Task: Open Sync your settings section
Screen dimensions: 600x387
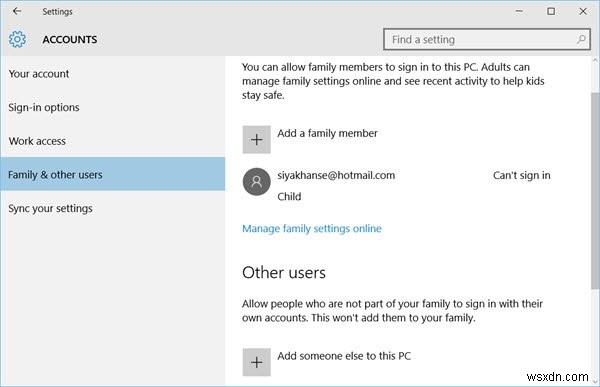Action: (112, 208)
